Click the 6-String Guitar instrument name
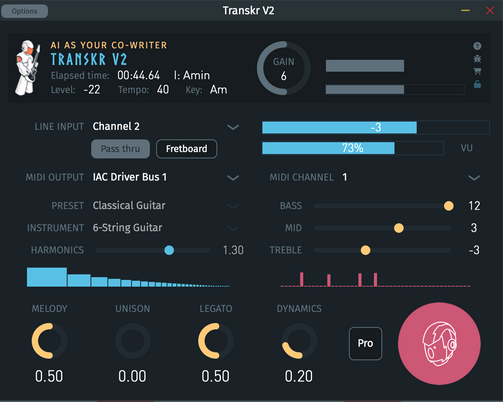The width and height of the screenshot is (503, 402). 127,228
